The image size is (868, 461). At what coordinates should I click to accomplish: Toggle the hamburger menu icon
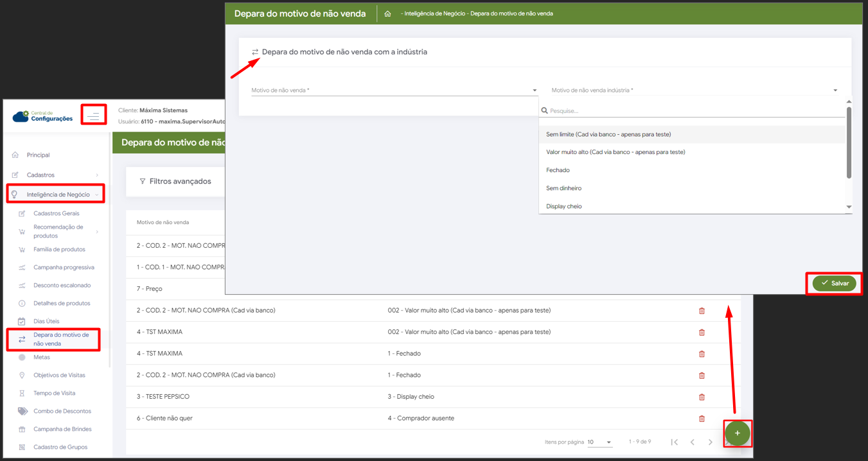click(94, 116)
